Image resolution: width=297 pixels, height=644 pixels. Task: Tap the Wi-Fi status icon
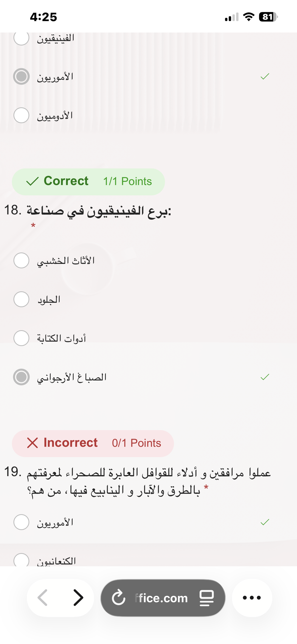tap(248, 17)
